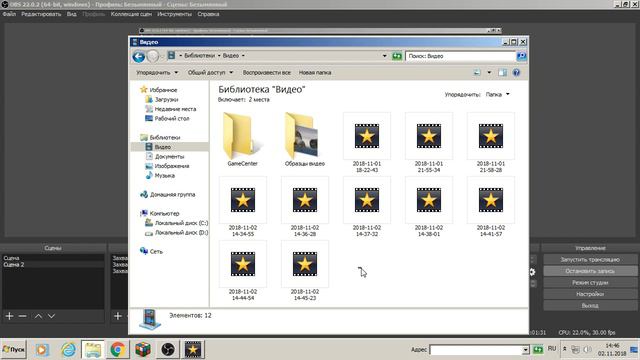Image resolution: width=640 pixels, height=360 pixels.
Task: Select video 2018-11-02 14-38-01
Action: [x=429, y=207]
